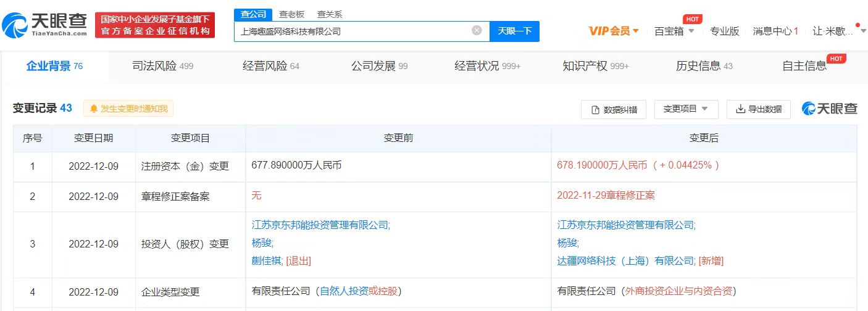The height and width of the screenshot is (311, 868).
Task: Switch to 经营风险 tab
Action: tap(271, 66)
